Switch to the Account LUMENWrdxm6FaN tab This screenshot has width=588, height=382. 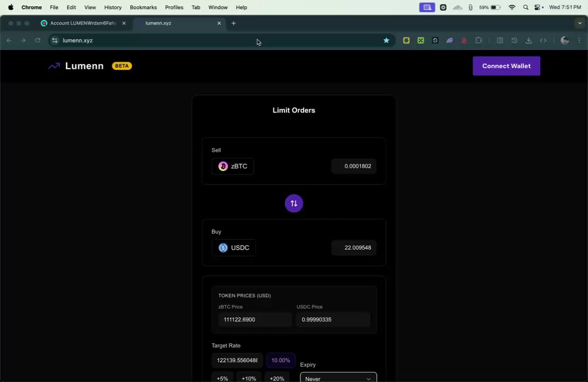tap(82, 23)
